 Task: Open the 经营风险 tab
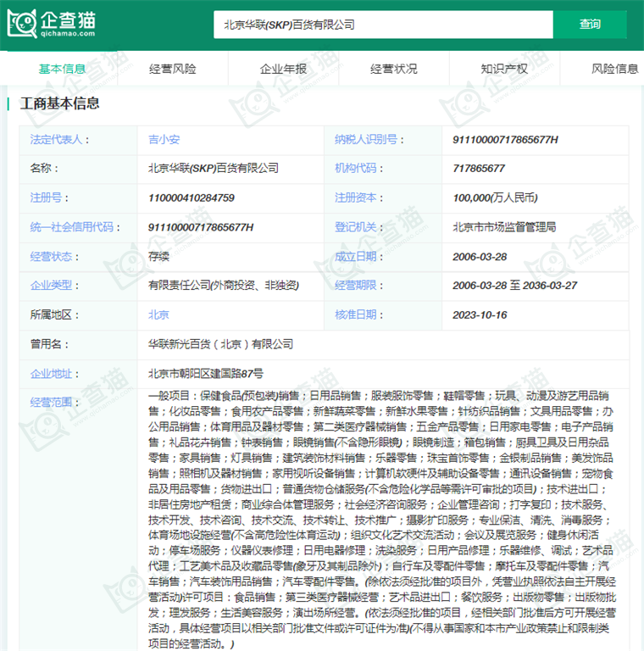(173, 69)
